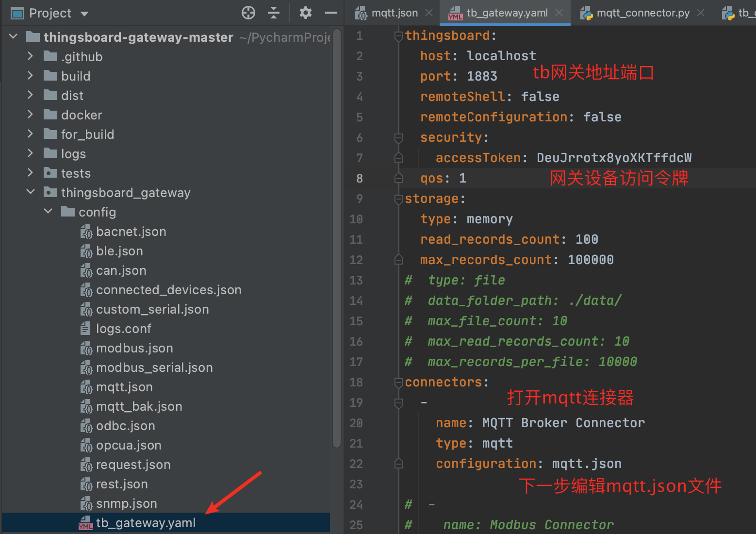Fold the connectors block at line 18
Viewport: 756px width, 534px height.
coord(399,382)
